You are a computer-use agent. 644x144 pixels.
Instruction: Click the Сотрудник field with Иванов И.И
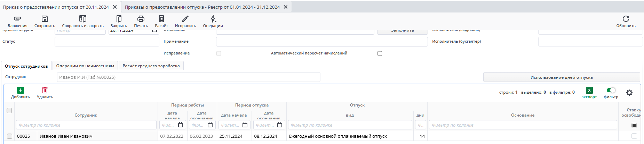[189, 77]
